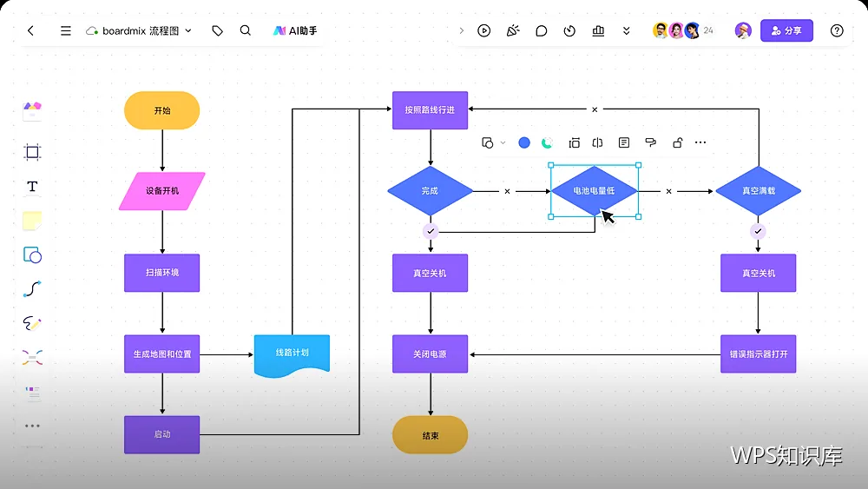Viewport: 868px width, 489px height.
Task: Open the hamburger main menu
Action: click(65, 30)
